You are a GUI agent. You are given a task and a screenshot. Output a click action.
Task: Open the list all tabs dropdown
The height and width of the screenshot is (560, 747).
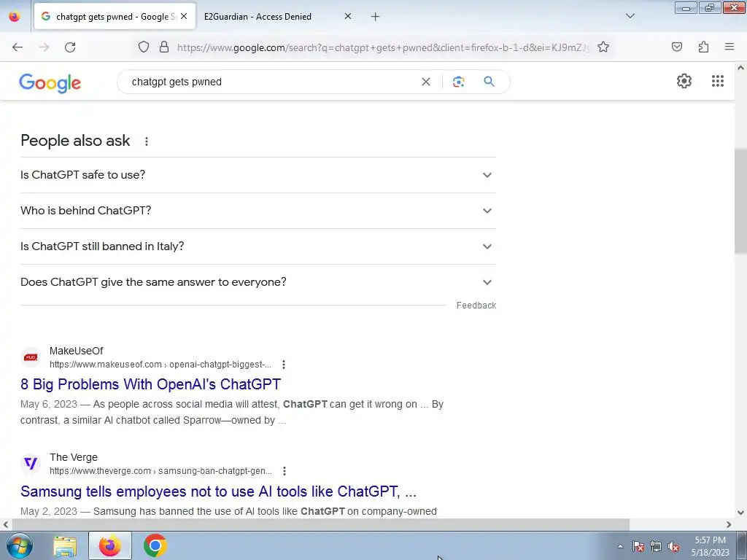pos(630,16)
